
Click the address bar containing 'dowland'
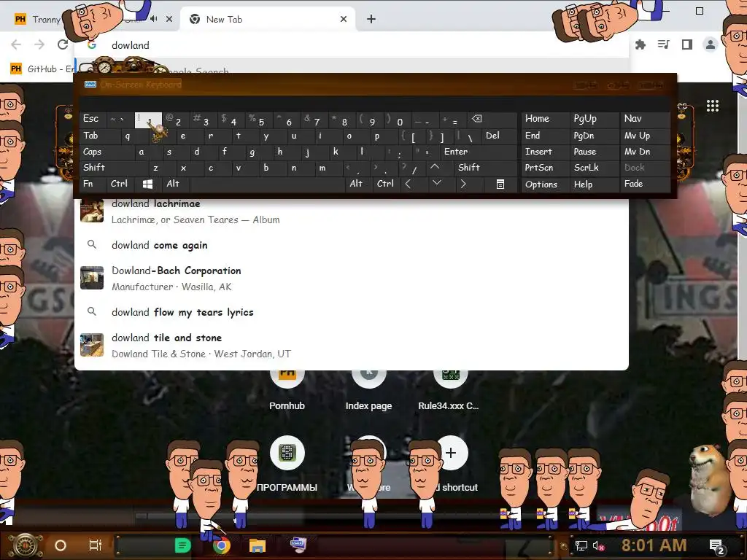tap(352, 44)
